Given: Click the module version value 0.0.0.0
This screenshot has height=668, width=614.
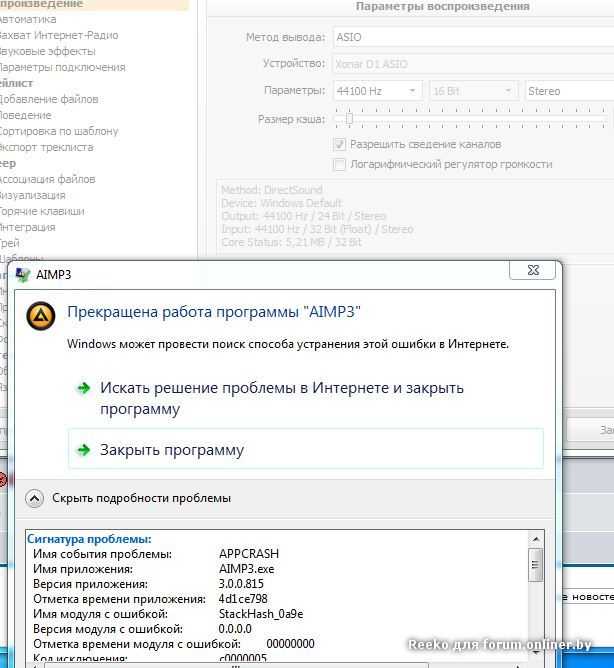Looking at the screenshot, I should (235, 629).
